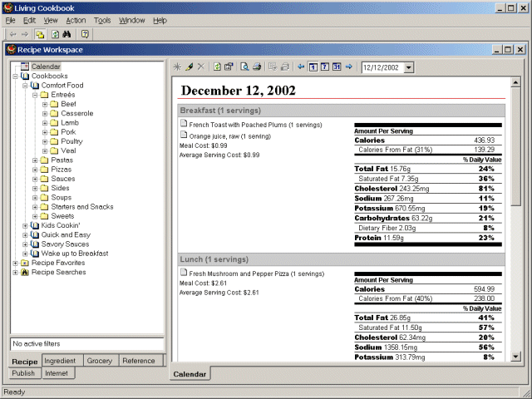Open Orange juice, raw item
Image resolution: width=532 pixels, height=399 pixels.
coord(230,136)
